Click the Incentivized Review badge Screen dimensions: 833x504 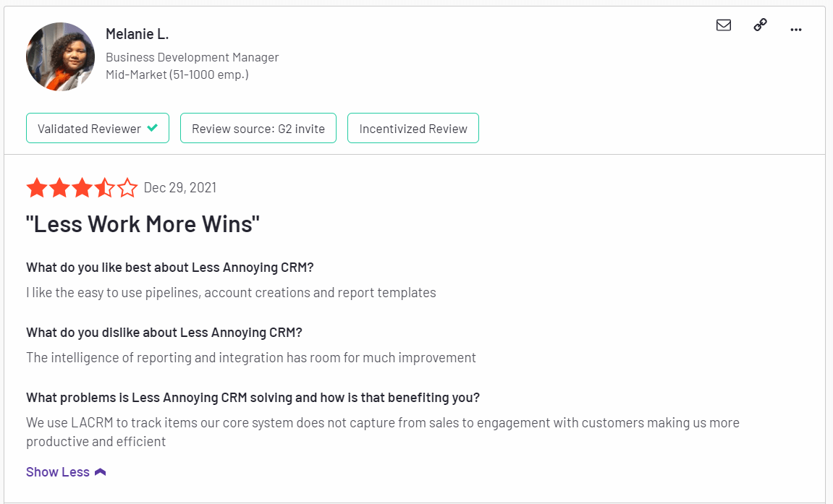413,128
